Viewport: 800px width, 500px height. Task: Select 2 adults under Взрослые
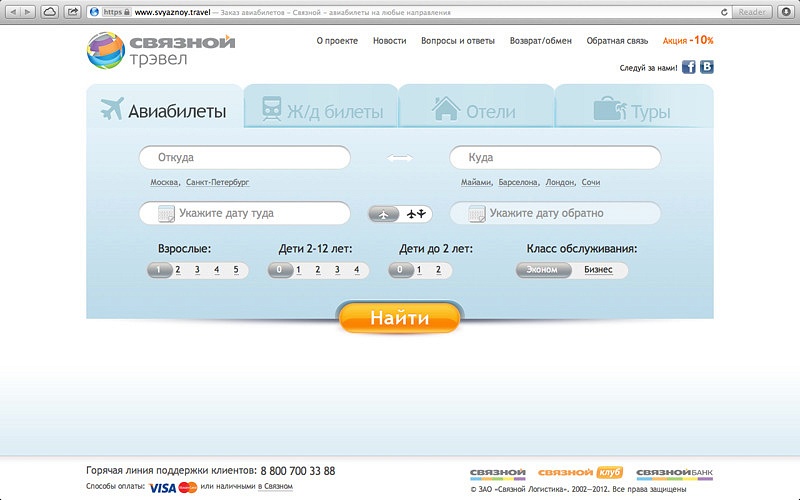(178, 270)
